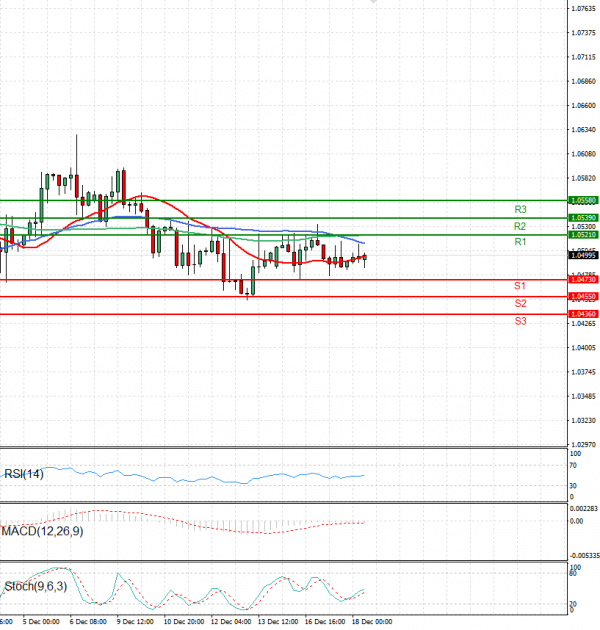Click the R3 resistance label

click(520, 210)
